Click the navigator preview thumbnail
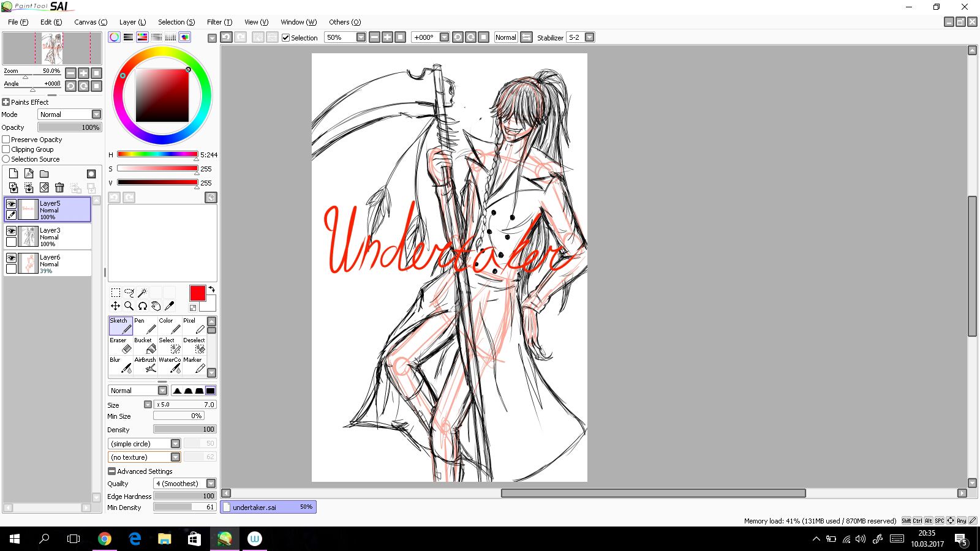The height and width of the screenshot is (551, 980). click(x=52, y=48)
